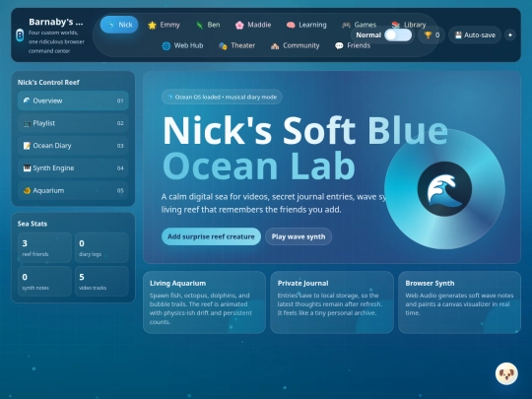Toggle the Normal mode switch
Image resolution: width=532 pixels, height=399 pixels.
398,34
